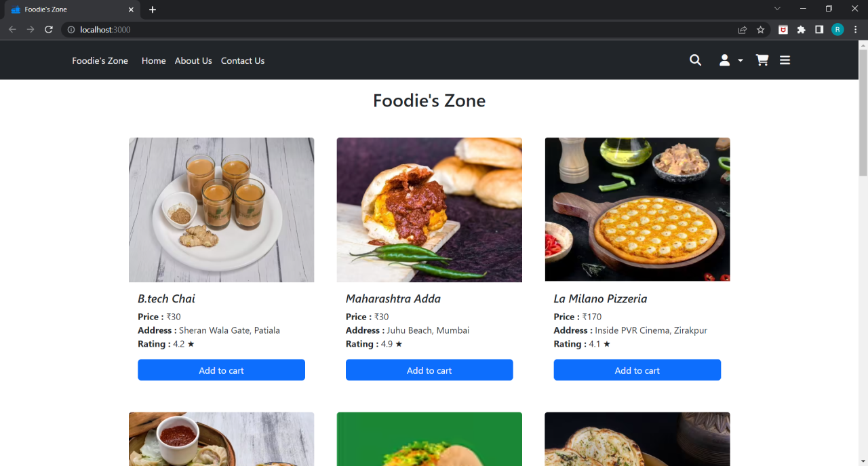Click the reload page icon
The width and height of the screenshot is (868, 466).
coord(47,29)
